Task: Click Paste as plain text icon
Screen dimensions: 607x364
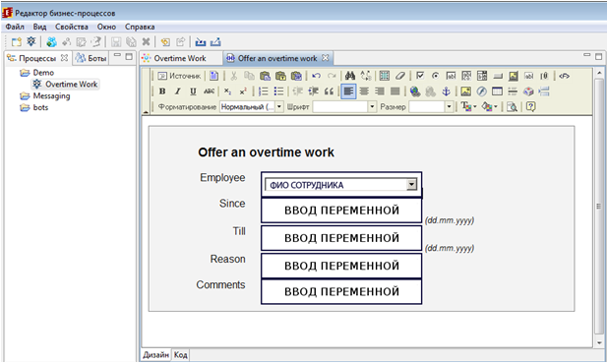Action: point(280,76)
